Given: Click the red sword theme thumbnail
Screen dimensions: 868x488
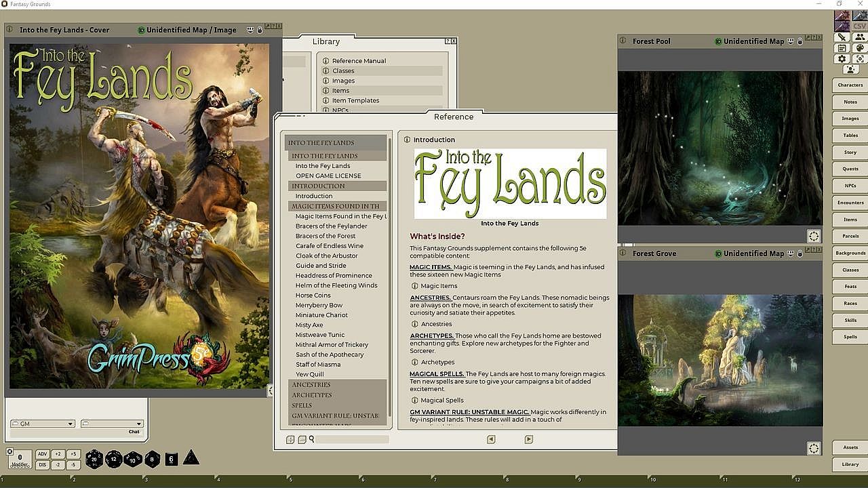Looking at the screenshot, I should pyautogui.click(x=842, y=16).
